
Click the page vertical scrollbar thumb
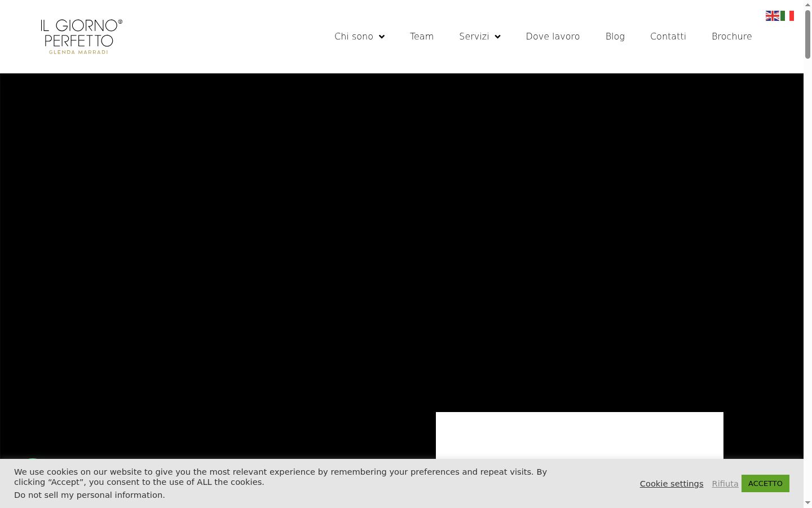pyautogui.click(x=807, y=34)
